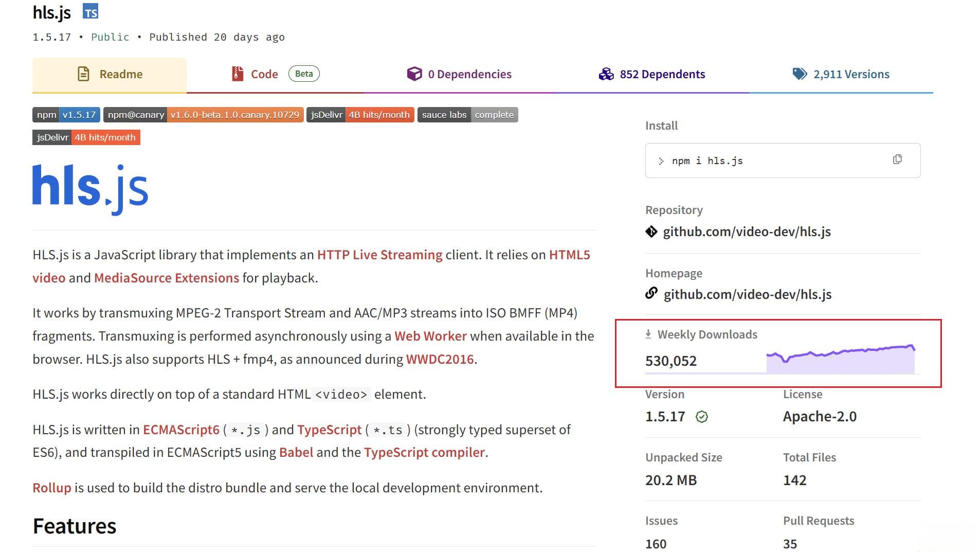Viewport: 980px width, 552px height.
Task: Open the Repository github.com/video-dev/hls.js link
Action: click(x=747, y=232)
